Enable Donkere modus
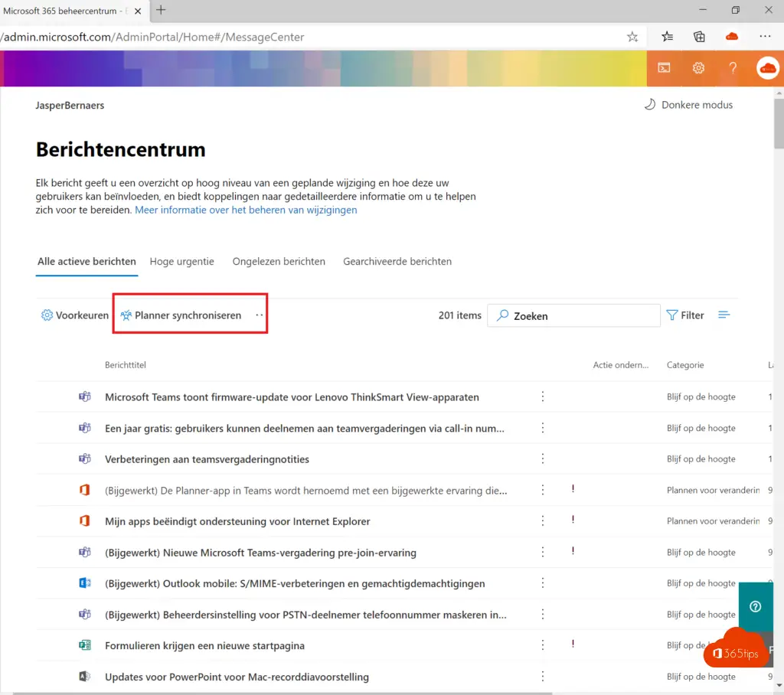The height and width of the screenshot is (695, 784). tap(688, 105)
